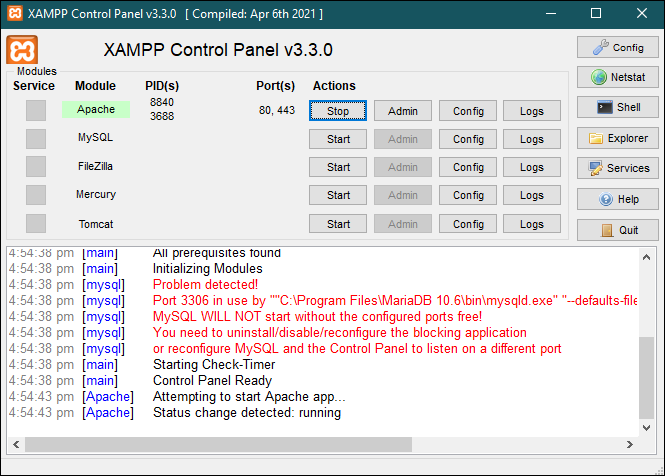The width and height of the screenshot is (665, 476).
Task: Toggle the Apache service checkbox
Action: pos(36,110)
